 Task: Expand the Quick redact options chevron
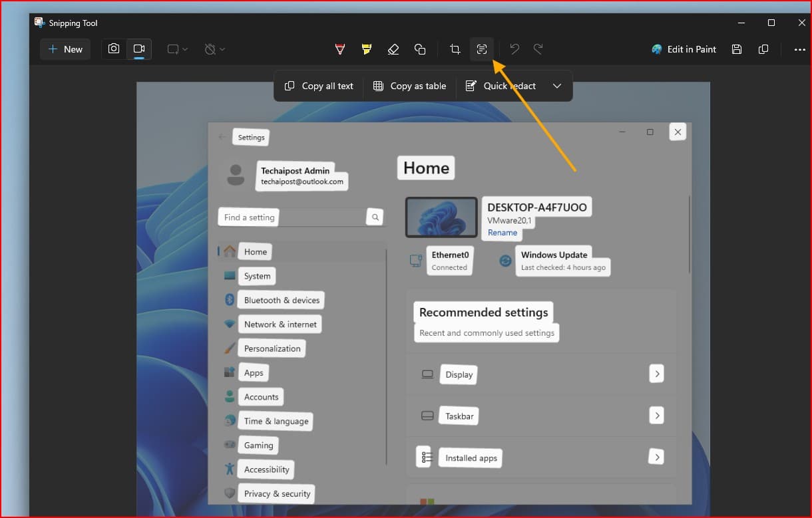557,86
